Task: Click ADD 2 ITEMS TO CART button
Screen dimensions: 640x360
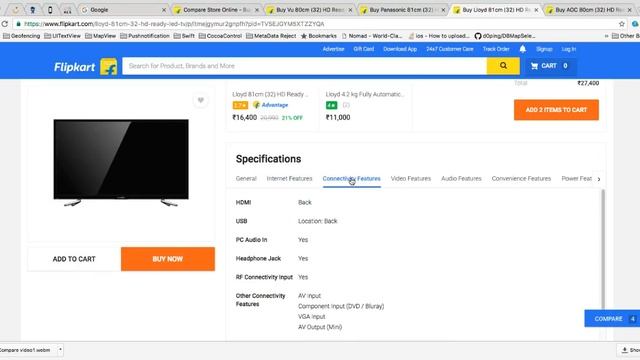Action: pyautogui.click(x=556, y=110)
